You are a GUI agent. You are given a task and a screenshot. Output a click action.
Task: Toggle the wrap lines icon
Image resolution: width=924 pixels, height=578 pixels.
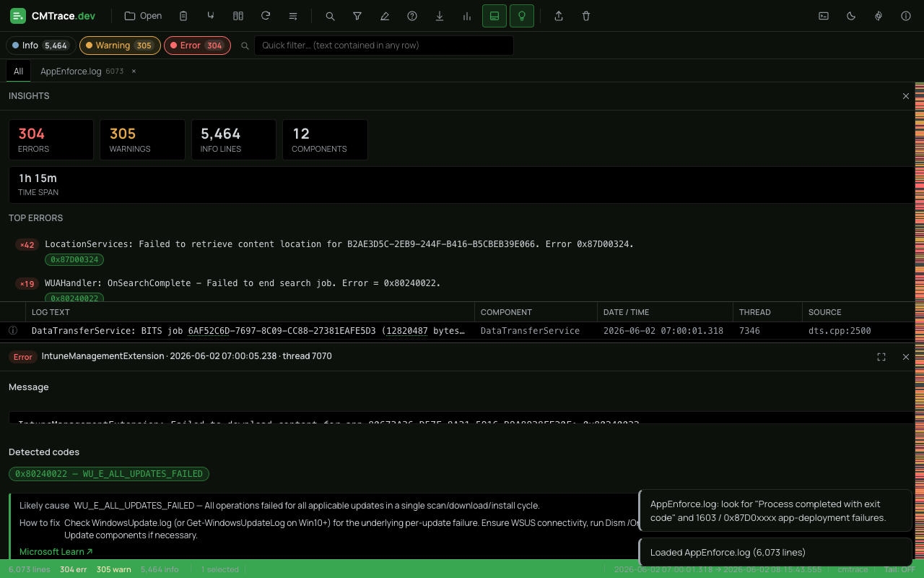pyautogui.click(x=293, y=16)
